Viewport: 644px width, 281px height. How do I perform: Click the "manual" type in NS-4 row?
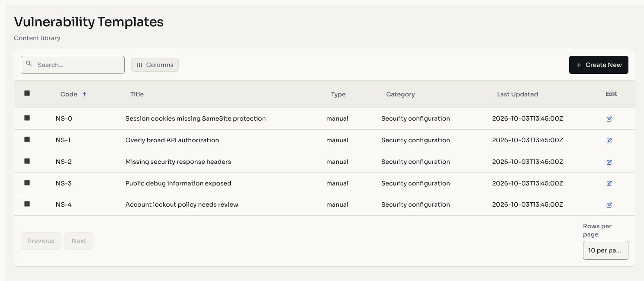337,204
